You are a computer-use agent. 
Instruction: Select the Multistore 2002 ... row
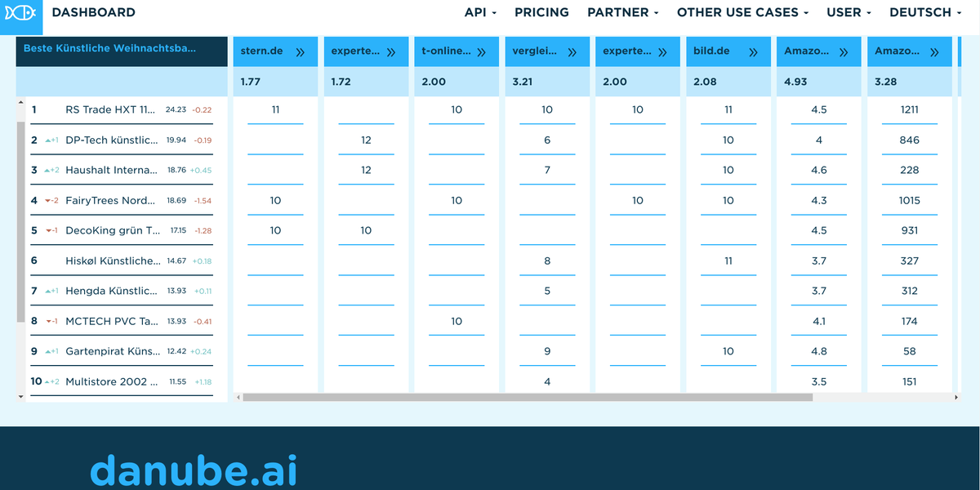coord(122,381)
